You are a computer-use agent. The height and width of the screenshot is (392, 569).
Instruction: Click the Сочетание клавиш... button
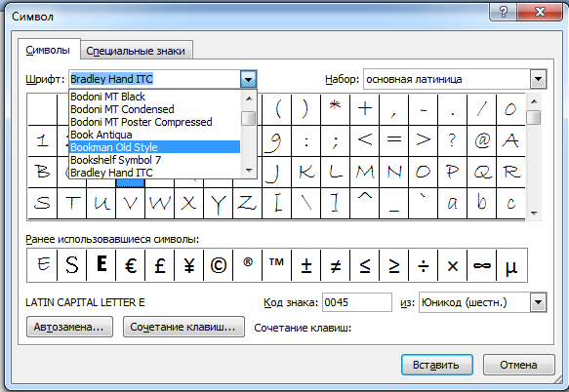[x=183, y=327]
